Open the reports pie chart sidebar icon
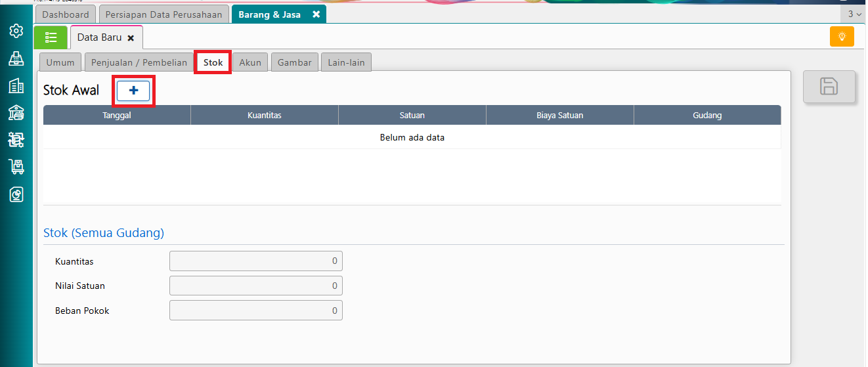Image resolution: width=868 pixels, height=367 pixels. pos(16,194)
